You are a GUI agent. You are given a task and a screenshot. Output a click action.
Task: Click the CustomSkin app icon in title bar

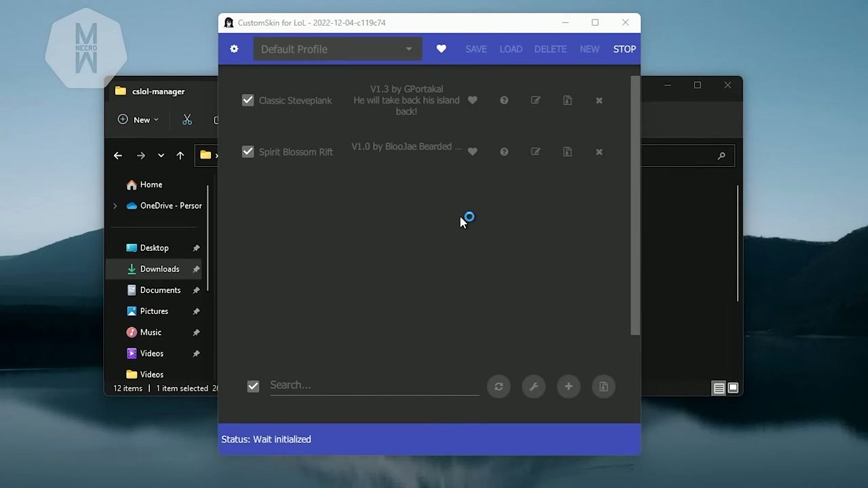[229, 22]
